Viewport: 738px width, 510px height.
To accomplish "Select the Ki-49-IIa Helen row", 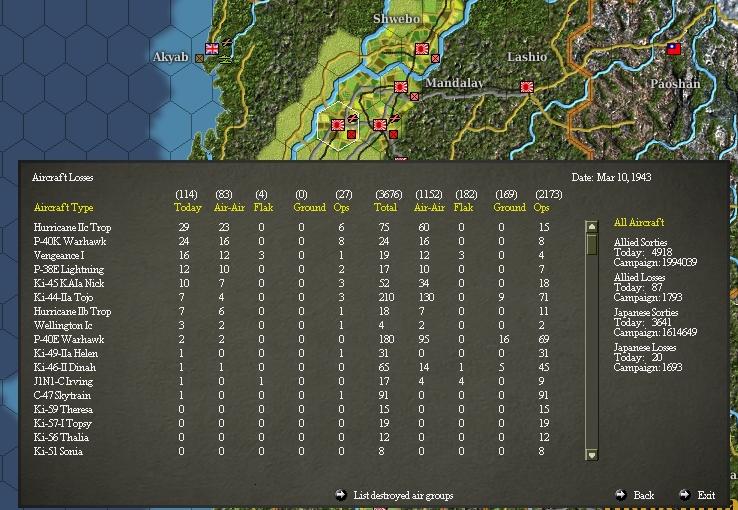I will pos(291,353).
